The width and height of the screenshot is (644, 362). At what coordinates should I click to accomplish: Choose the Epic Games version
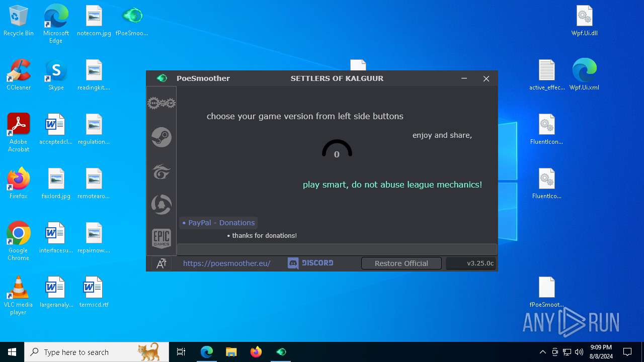click(x=162, y=238)
